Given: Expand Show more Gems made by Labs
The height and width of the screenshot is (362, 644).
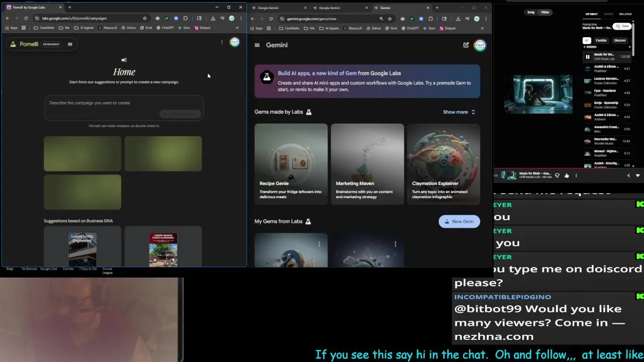Looking at the screenshot, I should pos(459,112).
